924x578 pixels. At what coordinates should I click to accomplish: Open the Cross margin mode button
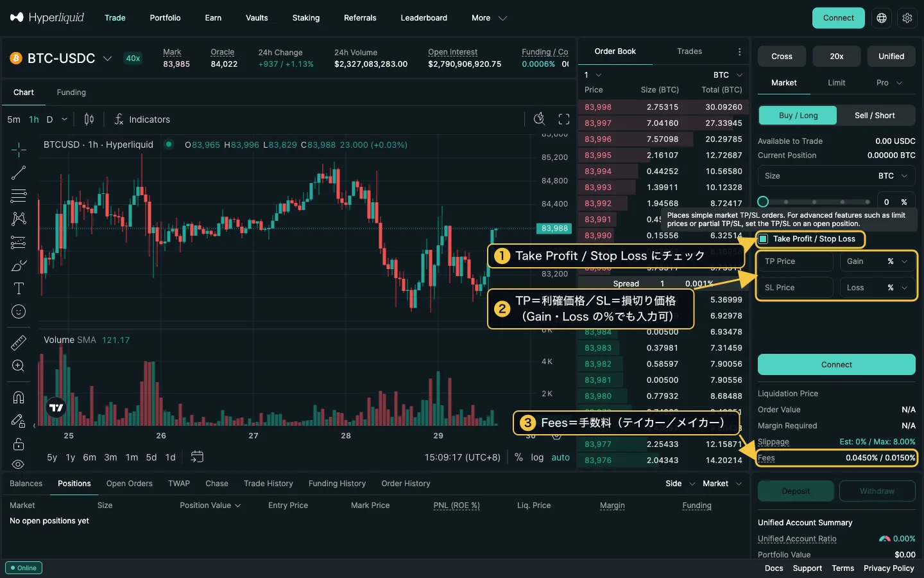782,57
